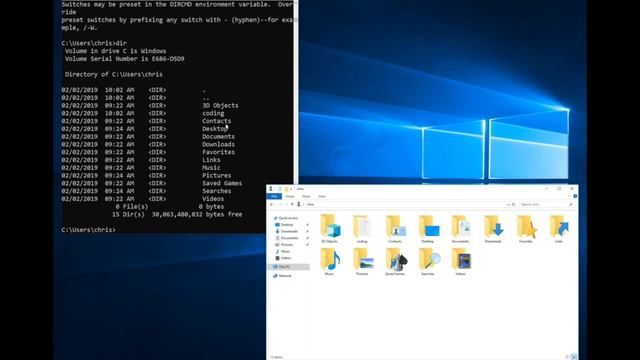Screen dimensions: 640x360
Task: Select the Pictures folder icon in the file area
Action: 362,261
